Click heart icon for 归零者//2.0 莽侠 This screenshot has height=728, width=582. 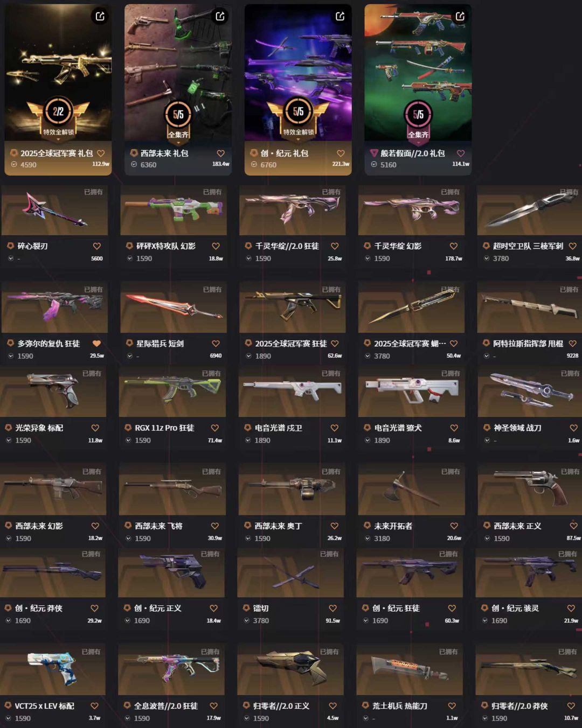pyautogui.click(x=571, y=706)
